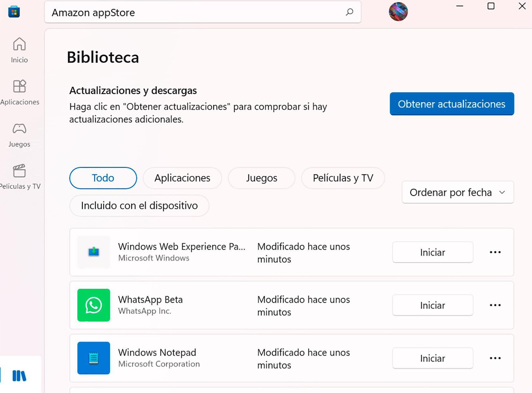Close the Microsoft Store window
Screen dimensions: 532x393
[522, 6]
